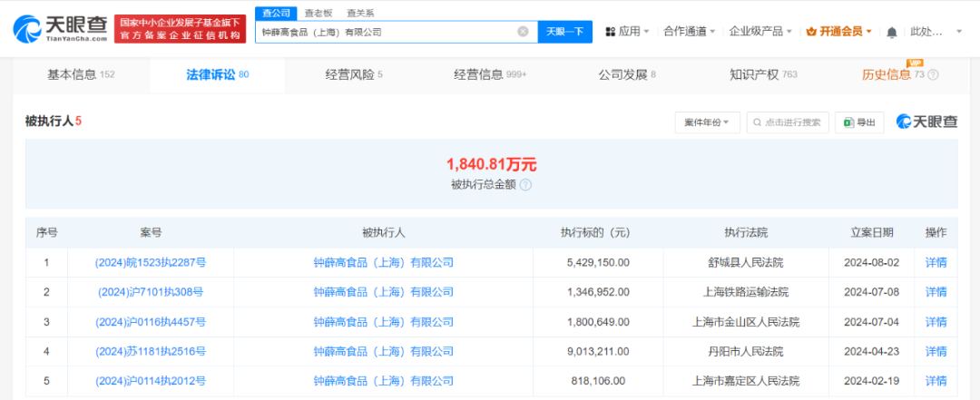The height and width of the screenshot is (400, 980).
Task: Click the crown icon on 开通会员
Action: [810, 32]
